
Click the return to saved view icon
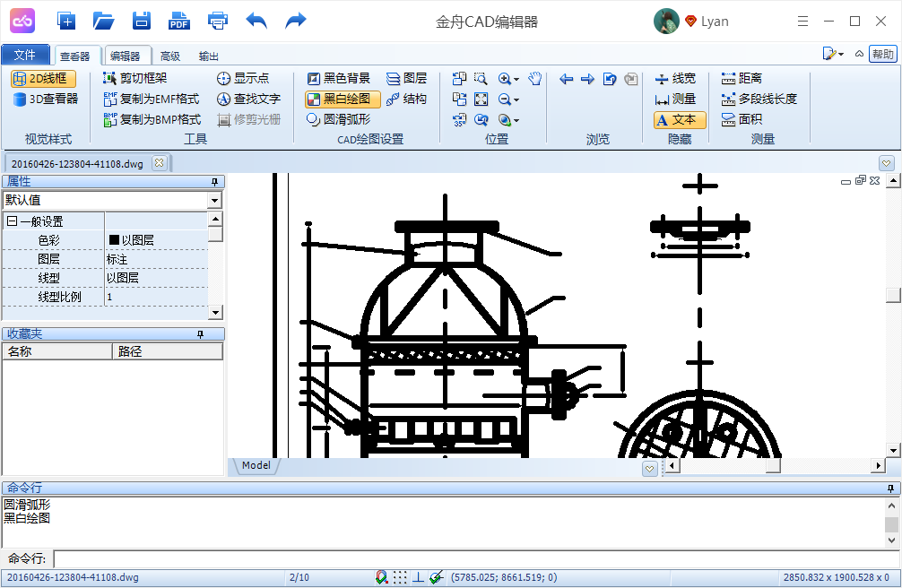[x=609, y=79]
